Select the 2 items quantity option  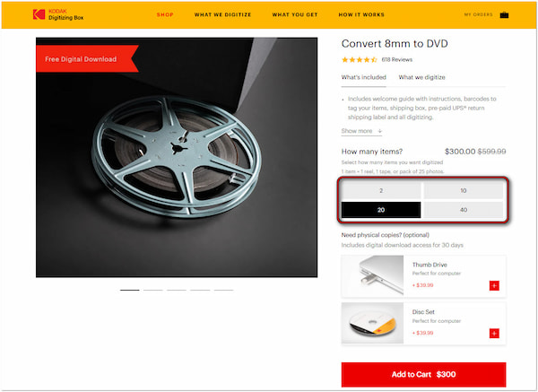[x=380, y=190]
